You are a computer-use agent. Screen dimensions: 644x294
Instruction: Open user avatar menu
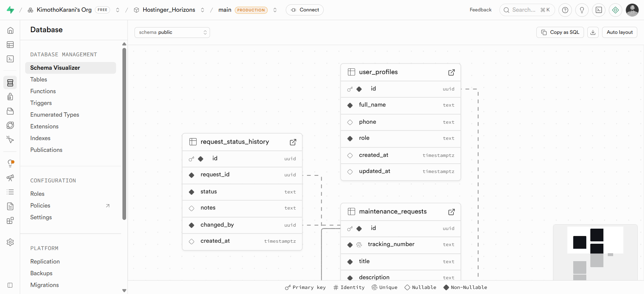(x=632, y=10)
